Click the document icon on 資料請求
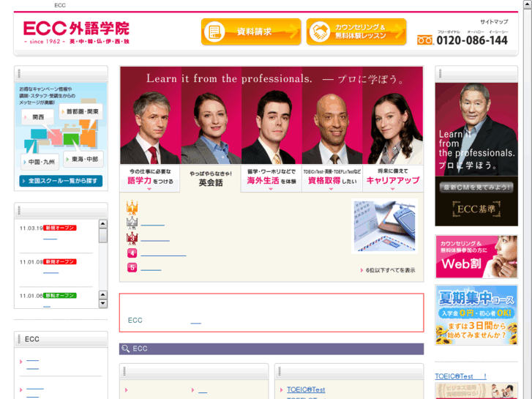Viewport: 532px width, 399px height. tap(214, 32)
